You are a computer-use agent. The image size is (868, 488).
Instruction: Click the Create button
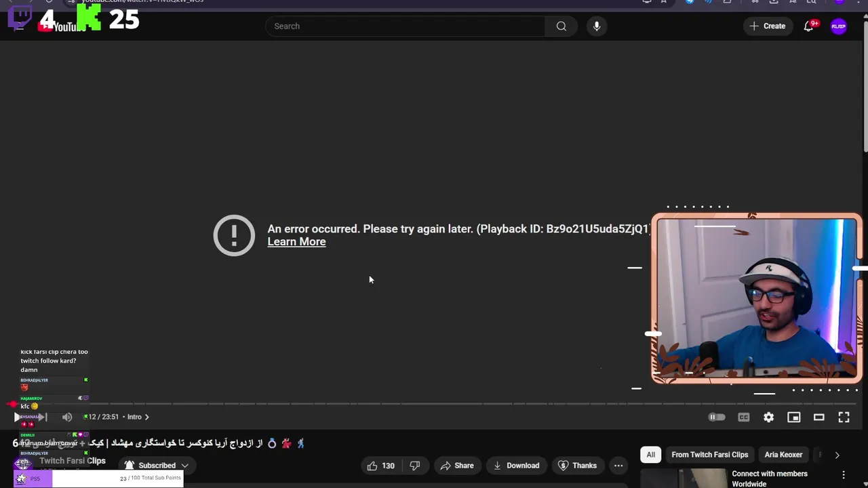point(768,26)
